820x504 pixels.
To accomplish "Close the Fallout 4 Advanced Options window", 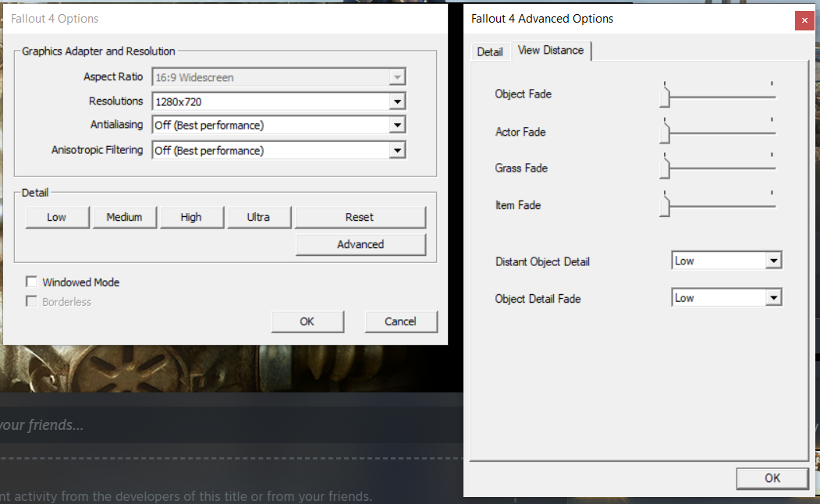I will (804, 20).
